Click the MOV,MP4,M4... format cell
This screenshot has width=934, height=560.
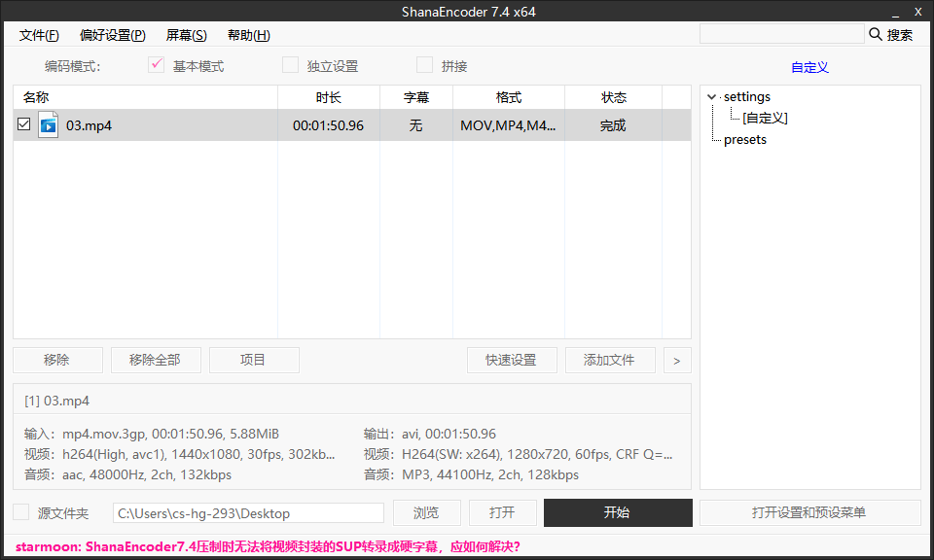pos(508,125)
